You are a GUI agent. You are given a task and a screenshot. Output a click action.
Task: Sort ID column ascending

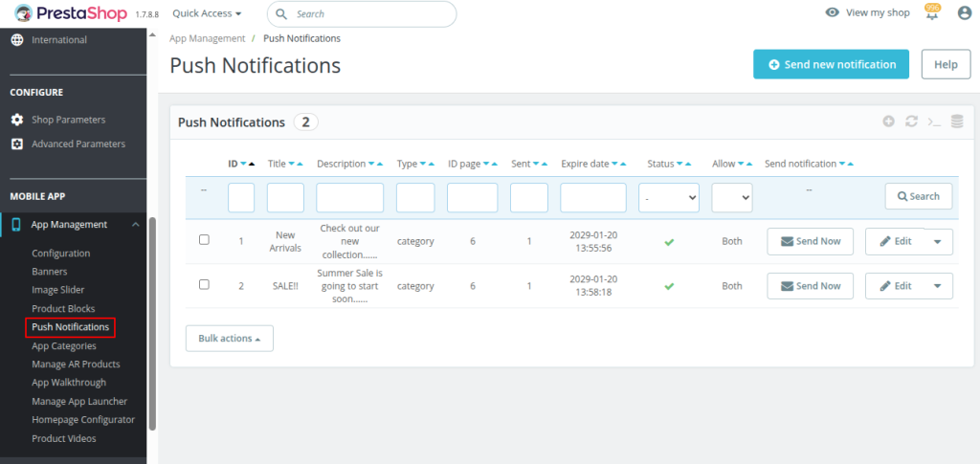click(252, 165)
